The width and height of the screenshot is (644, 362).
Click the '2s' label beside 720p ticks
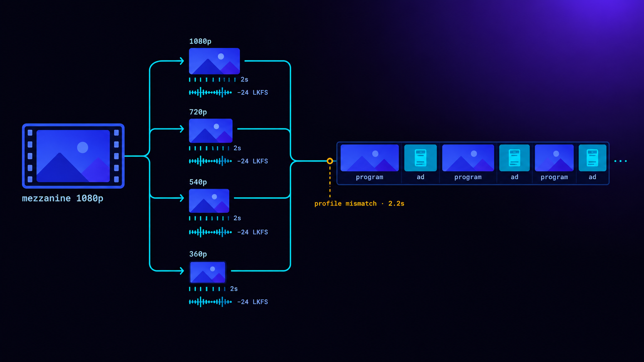pyautogui.click(x=237, y=148)
